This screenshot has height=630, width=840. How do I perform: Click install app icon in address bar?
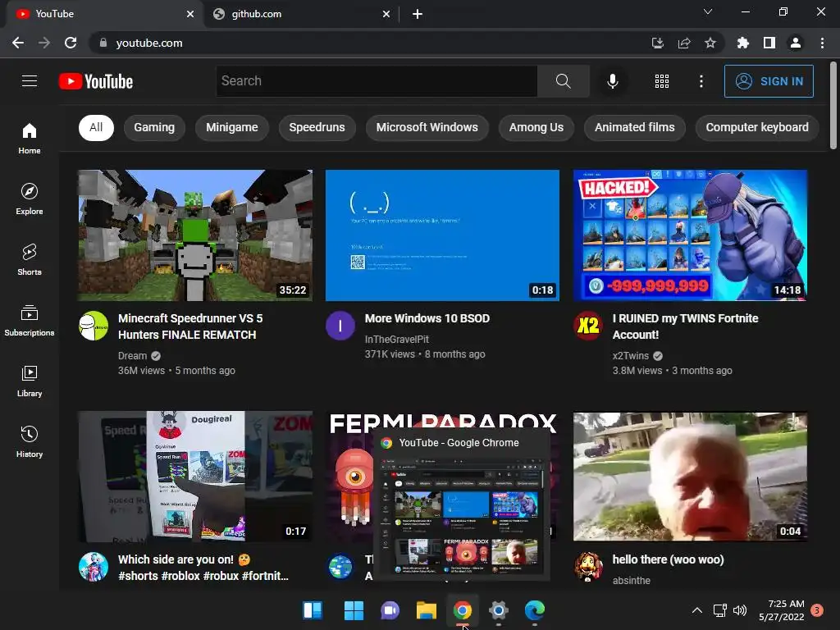tap(657, 43)
